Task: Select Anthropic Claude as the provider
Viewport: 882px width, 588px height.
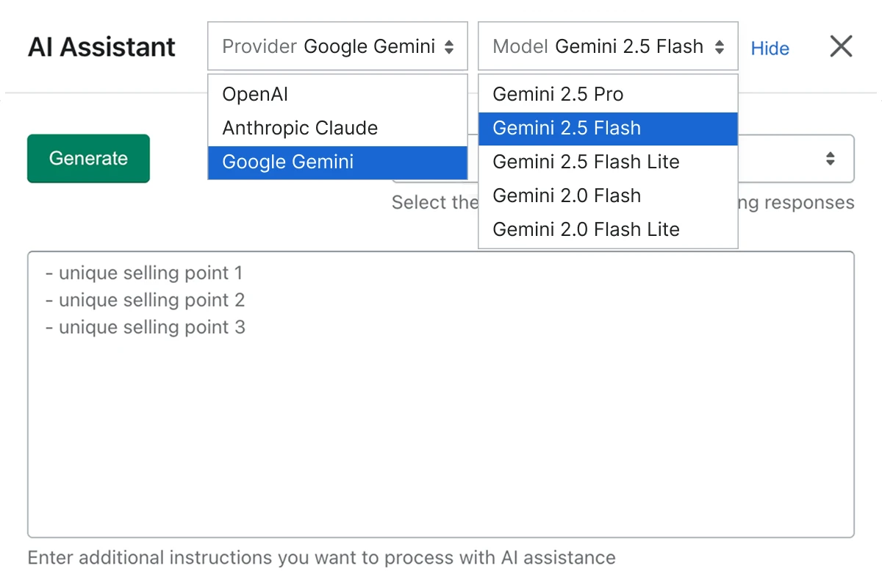Action: (x=299, y=128)
